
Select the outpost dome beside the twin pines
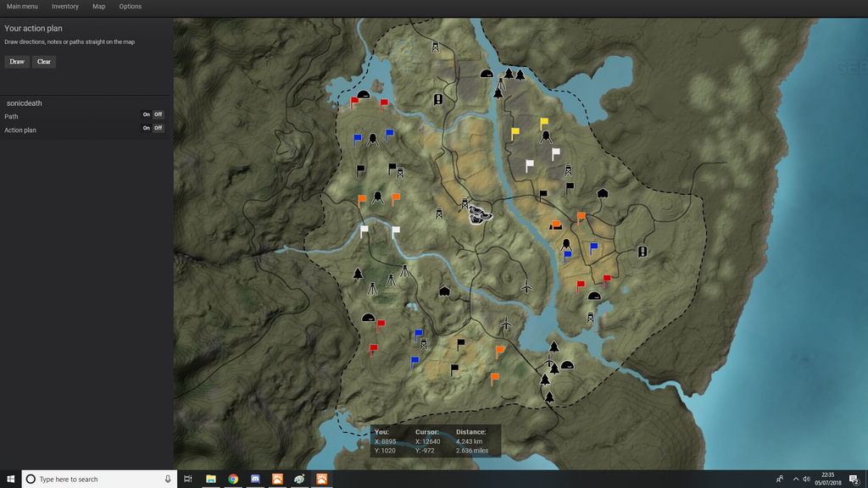click(x=487, y=73)
